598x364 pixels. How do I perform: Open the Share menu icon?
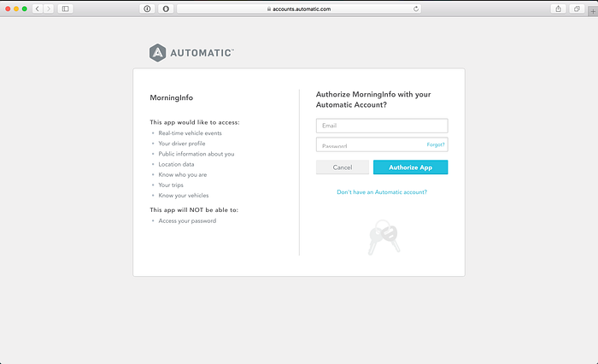559,9
